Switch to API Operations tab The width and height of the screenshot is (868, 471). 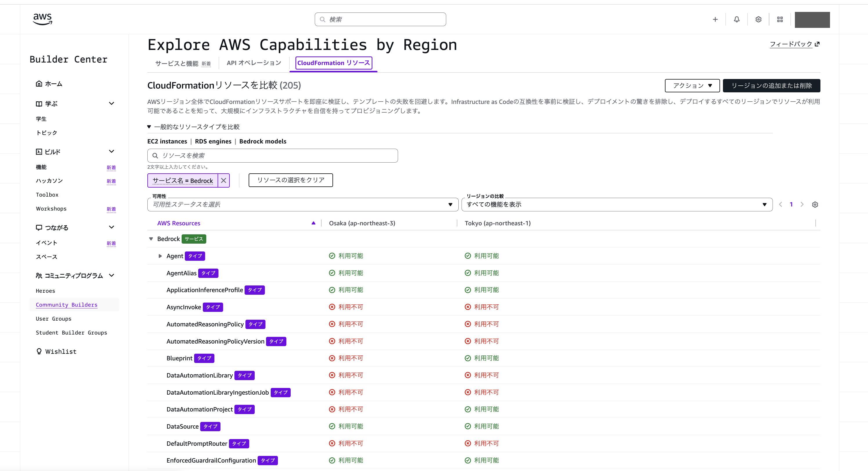[x=254, y=63]
